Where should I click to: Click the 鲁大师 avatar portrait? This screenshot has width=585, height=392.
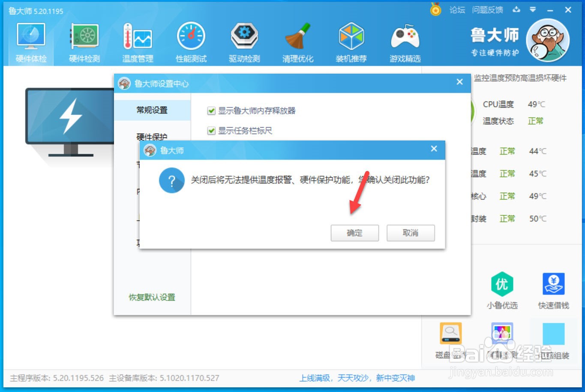point(548,40)
